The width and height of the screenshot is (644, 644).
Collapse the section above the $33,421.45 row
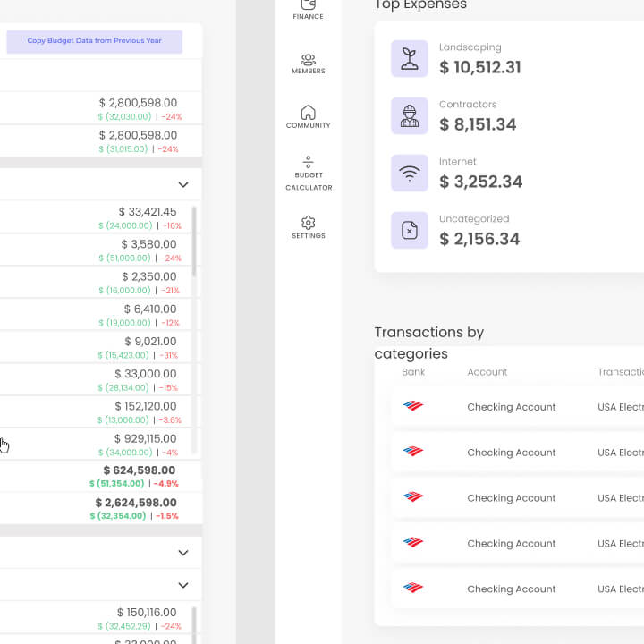183,185
